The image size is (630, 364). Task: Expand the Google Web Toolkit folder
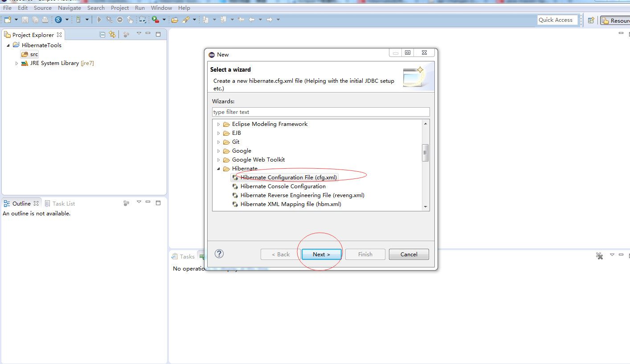click(218, 160)
